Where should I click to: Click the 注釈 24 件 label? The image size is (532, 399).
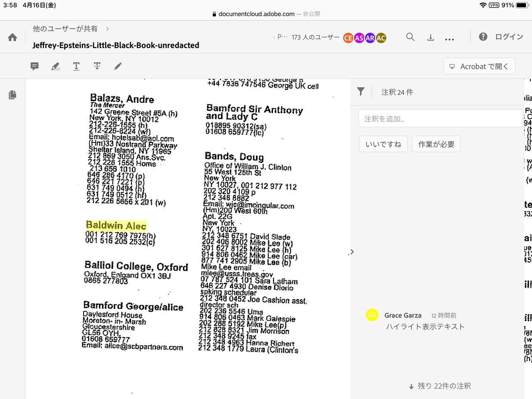click(397, 92)
